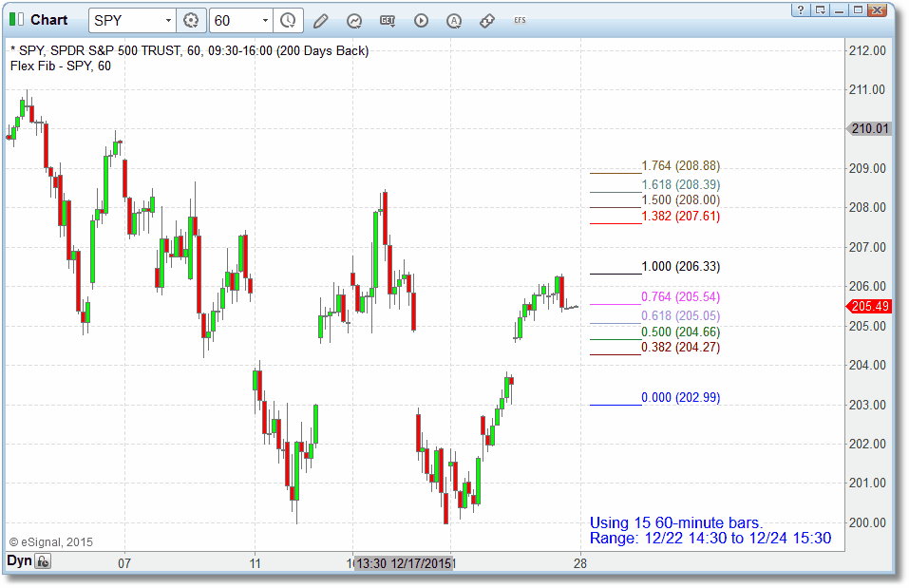Minimize the chart window

tap(839, 9)
